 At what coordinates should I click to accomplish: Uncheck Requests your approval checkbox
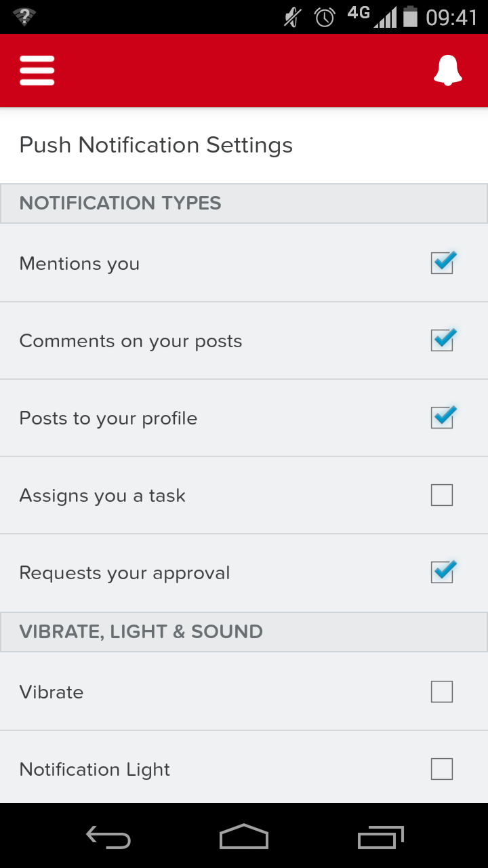point(442,573)
